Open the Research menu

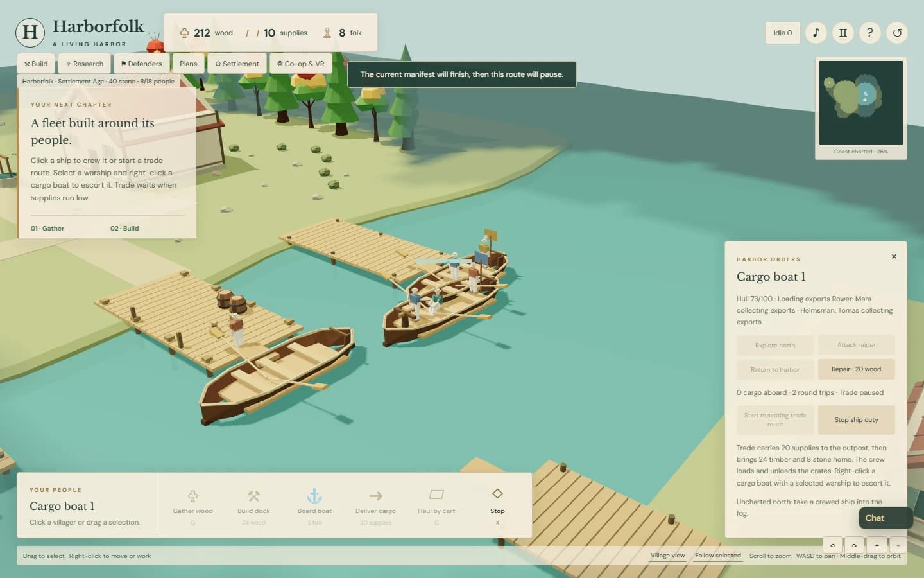pyautogui.click(x=85, y=64)
